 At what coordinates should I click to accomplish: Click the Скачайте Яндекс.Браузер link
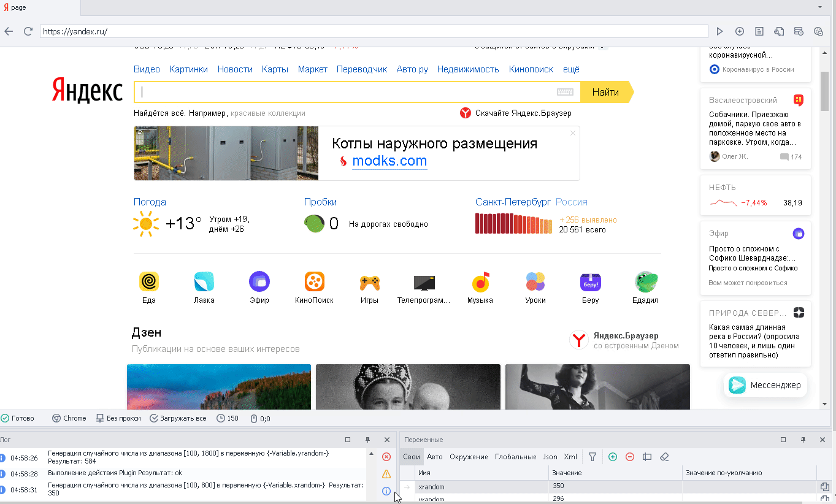[516, 113]
